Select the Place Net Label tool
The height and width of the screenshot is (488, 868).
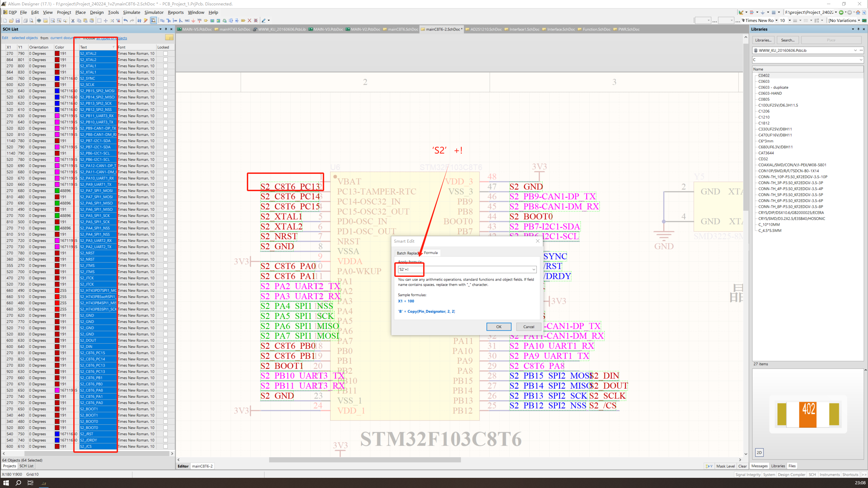187,21
